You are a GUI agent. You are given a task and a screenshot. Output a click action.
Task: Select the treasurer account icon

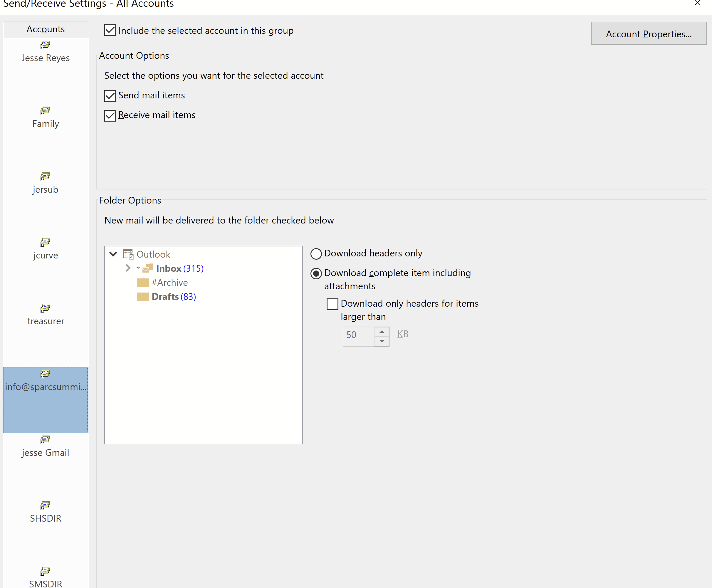pyautogui.click(x=46, y=308)
